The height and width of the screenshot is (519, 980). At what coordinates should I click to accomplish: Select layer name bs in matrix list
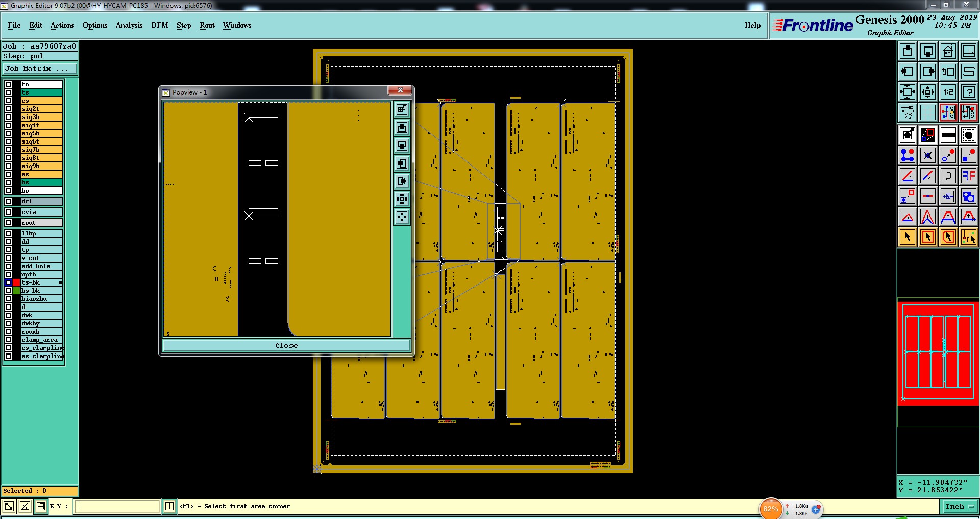click(41, 182)
